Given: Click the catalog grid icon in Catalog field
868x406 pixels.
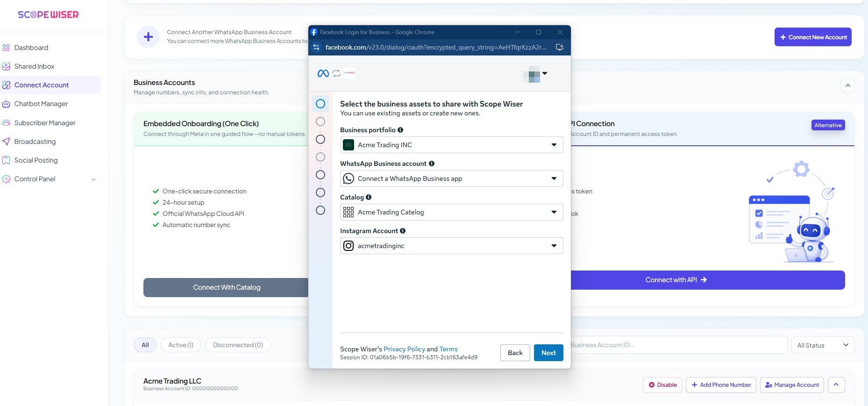Looking at the screenshot, I should coord(349,212).
